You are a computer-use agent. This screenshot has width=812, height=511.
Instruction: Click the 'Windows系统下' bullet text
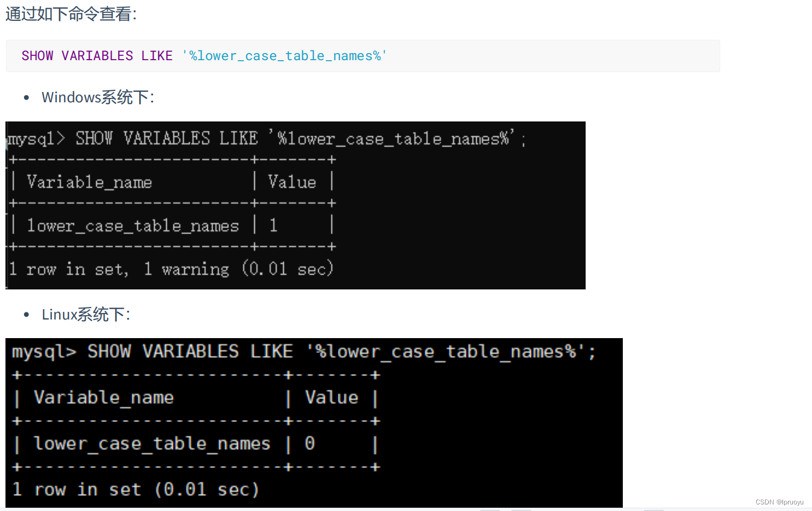click(98, 97)
